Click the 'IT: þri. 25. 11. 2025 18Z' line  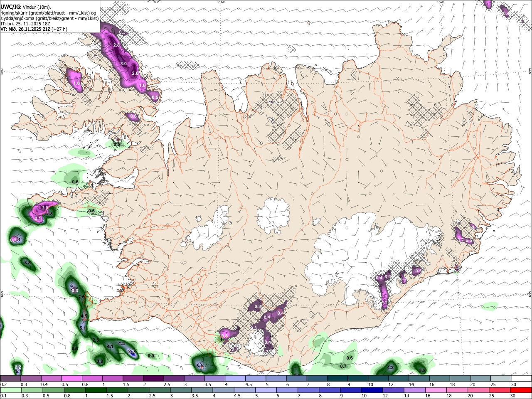point(25,24)
